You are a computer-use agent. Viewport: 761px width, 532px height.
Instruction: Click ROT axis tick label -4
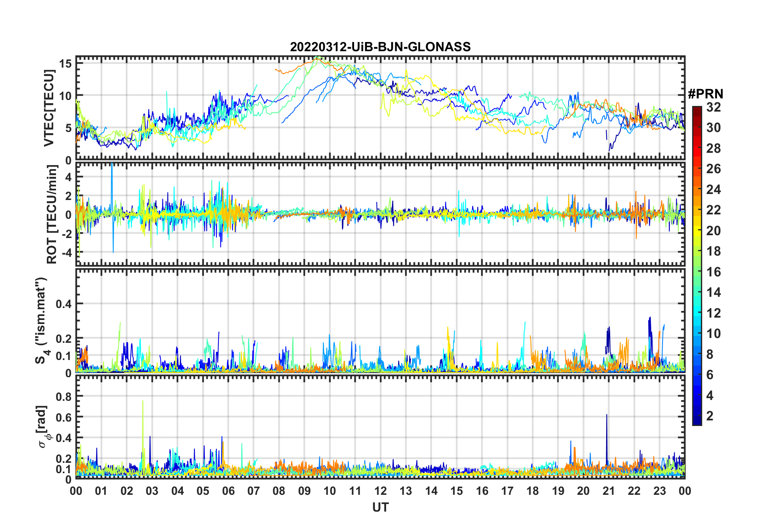[66, 253]
